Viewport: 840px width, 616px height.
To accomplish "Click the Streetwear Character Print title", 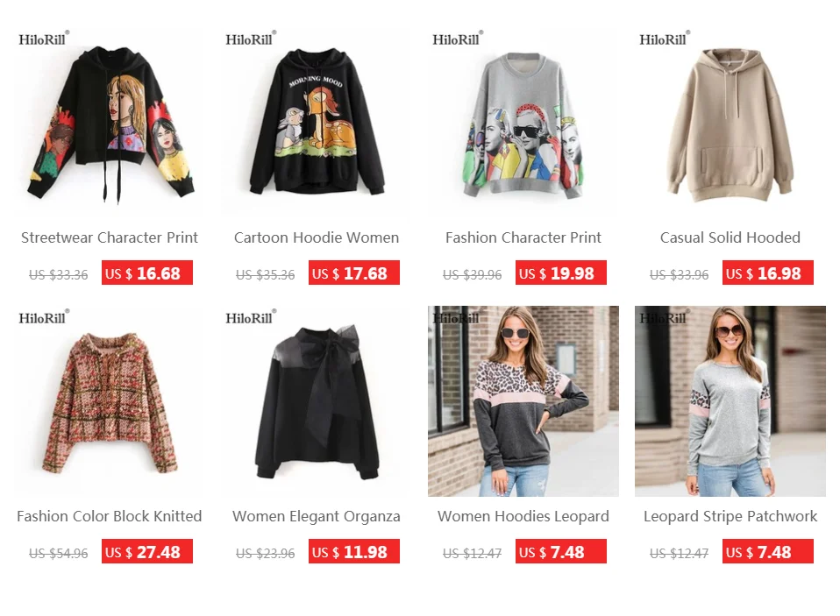I will click(x=110, y=237).
